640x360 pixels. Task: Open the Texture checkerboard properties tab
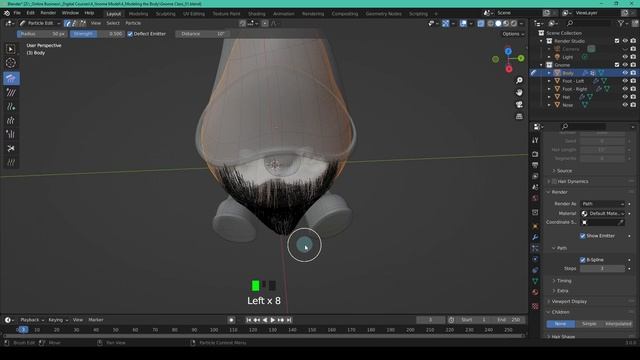(x=535, y=306)
